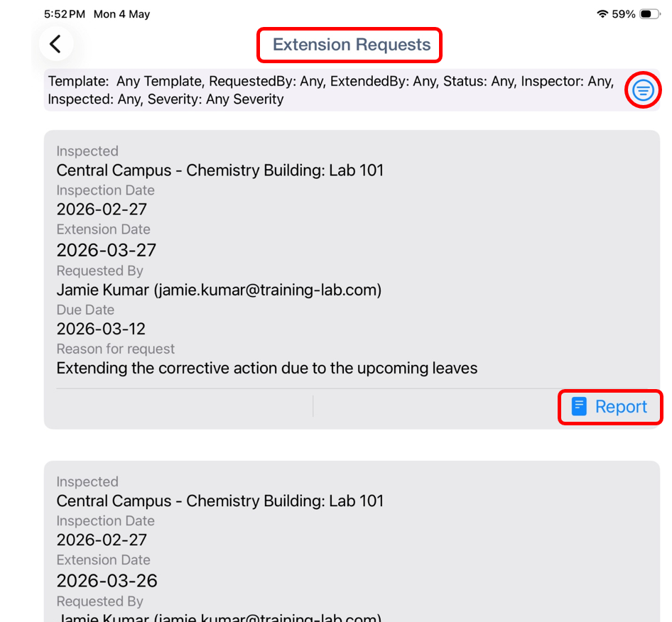The height and width of the screenshot is (622, 672).
Task: Check the battery indicator icon
Action: (x=650, y=14)
